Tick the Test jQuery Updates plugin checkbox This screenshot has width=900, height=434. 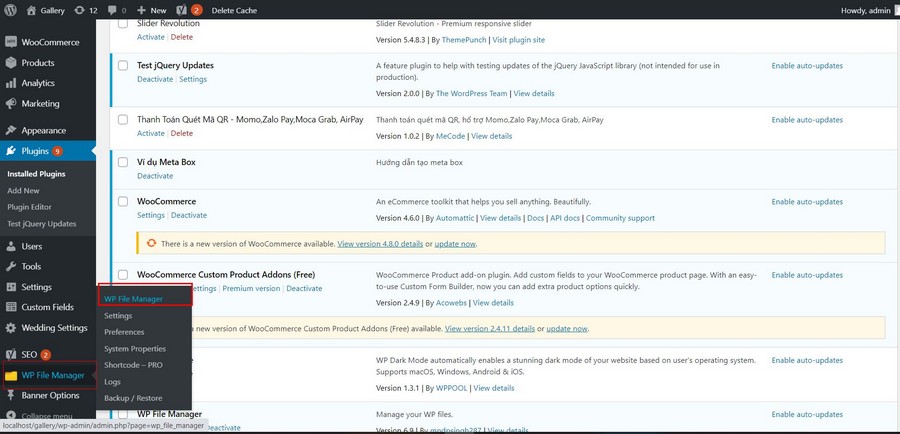(x=123, y=66)
